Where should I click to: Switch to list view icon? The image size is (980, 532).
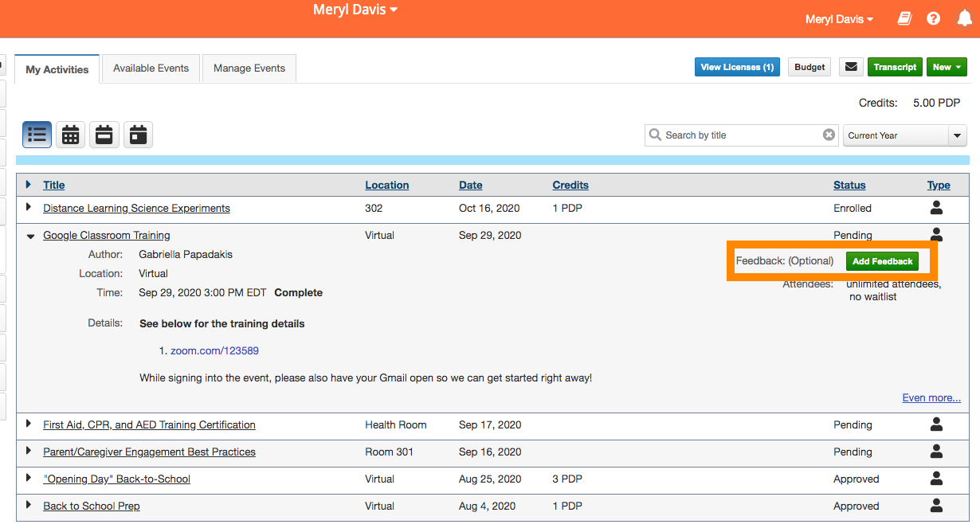tap(37, 135)
